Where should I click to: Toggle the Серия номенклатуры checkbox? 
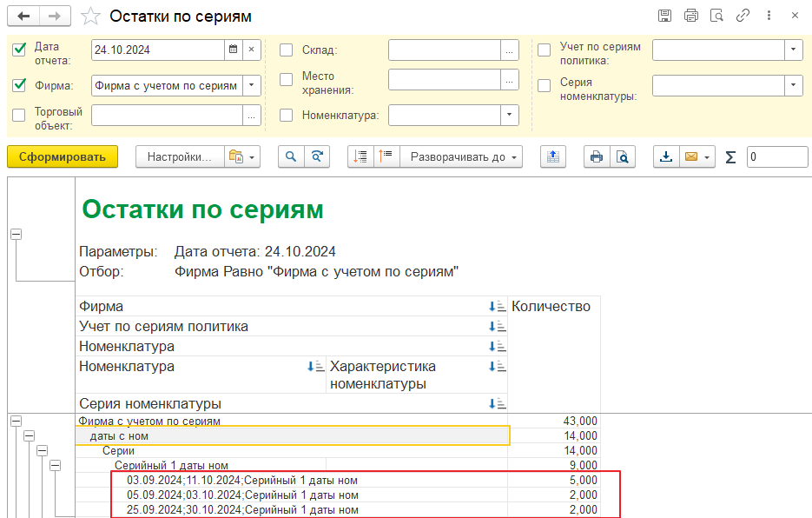click(544, 85)
